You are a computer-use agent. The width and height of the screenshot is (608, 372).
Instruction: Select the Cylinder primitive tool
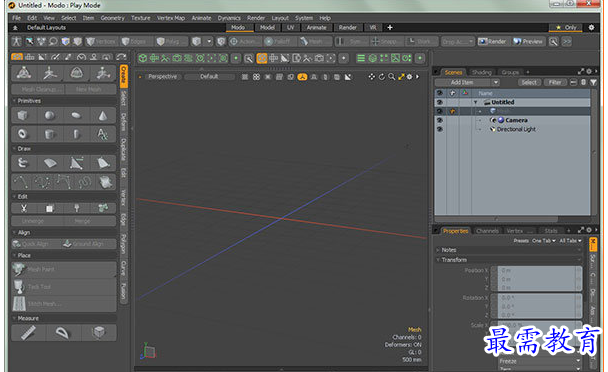50,134
